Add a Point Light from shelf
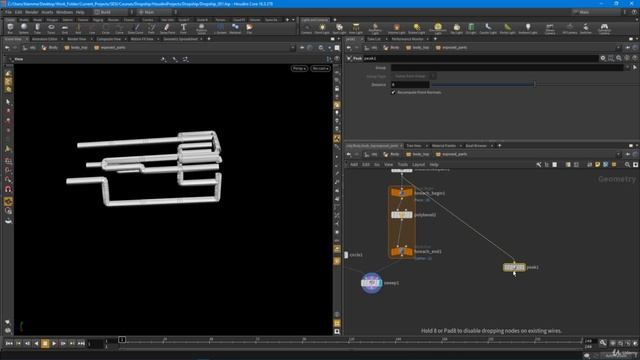 pos(322,29)
